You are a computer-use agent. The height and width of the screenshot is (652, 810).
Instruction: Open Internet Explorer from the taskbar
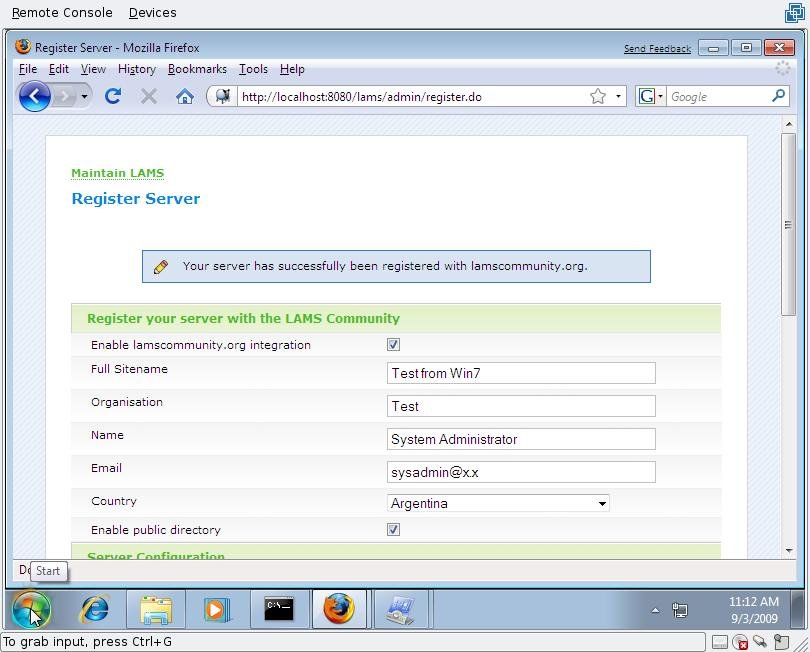[95, 608]
